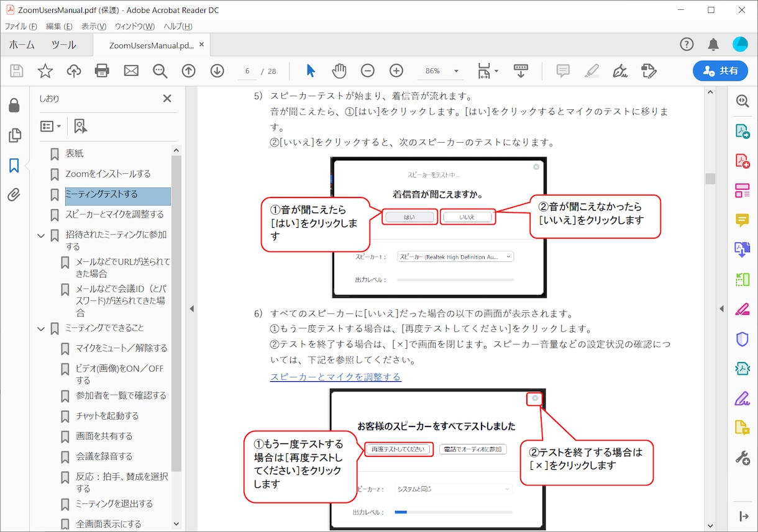Open the Organize Pages tool icon
Screen dimensions: 758x532
point(742,191)
